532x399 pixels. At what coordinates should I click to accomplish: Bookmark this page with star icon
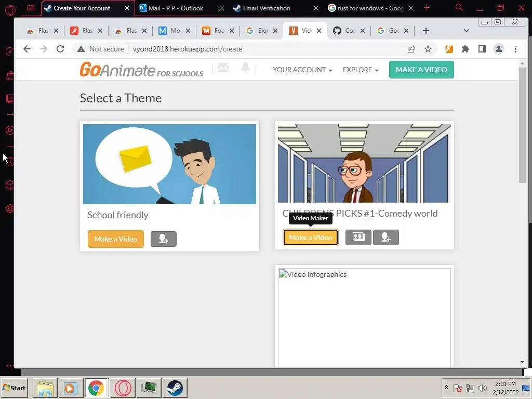pyautogui.click(x=428, y=49)
